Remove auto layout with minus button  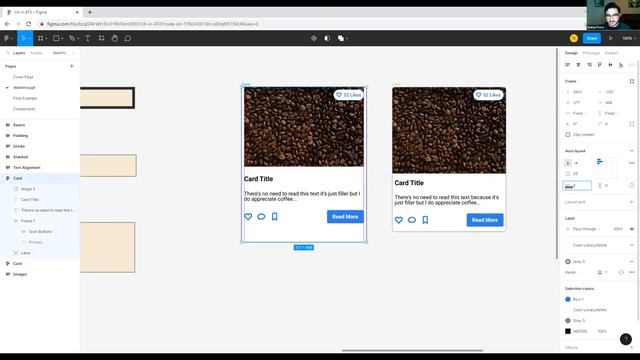(632, 151)
